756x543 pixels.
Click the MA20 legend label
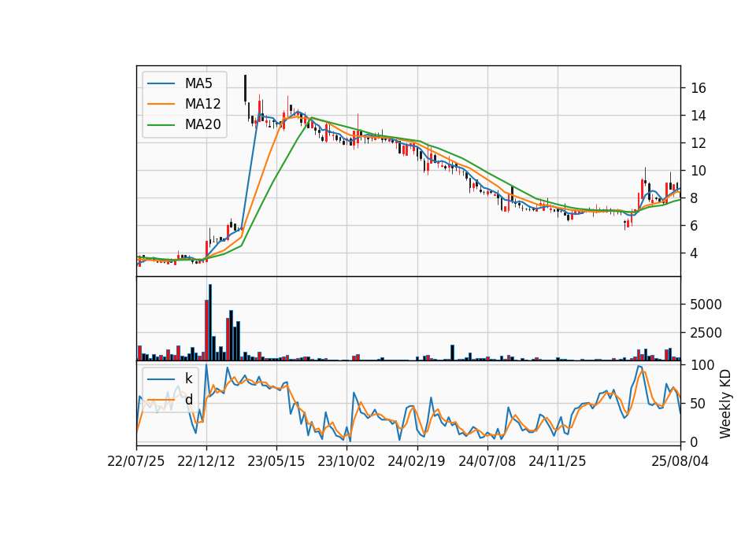(202, 124)
